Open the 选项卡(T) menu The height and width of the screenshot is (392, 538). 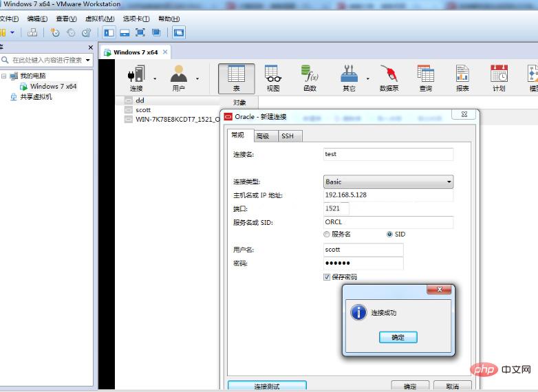tap(136, 19)
